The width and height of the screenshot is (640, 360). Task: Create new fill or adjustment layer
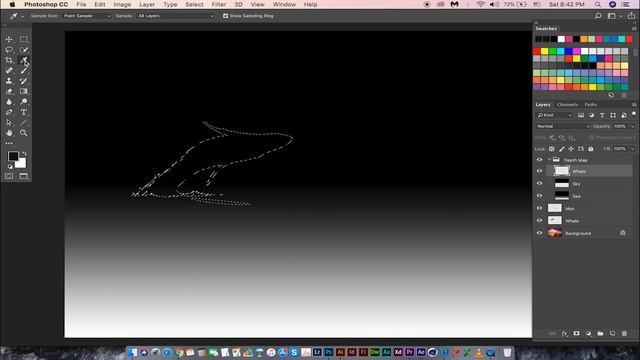point(588,333)
